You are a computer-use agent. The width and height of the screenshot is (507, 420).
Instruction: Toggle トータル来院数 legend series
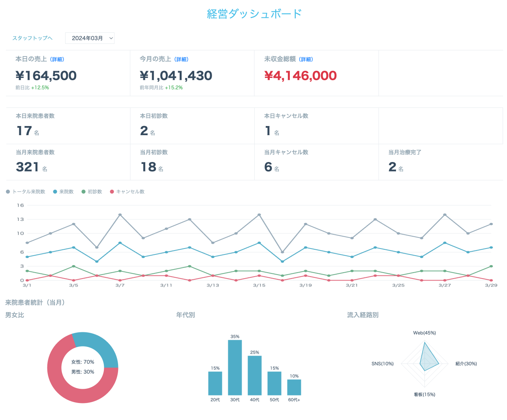click(29, 192)
